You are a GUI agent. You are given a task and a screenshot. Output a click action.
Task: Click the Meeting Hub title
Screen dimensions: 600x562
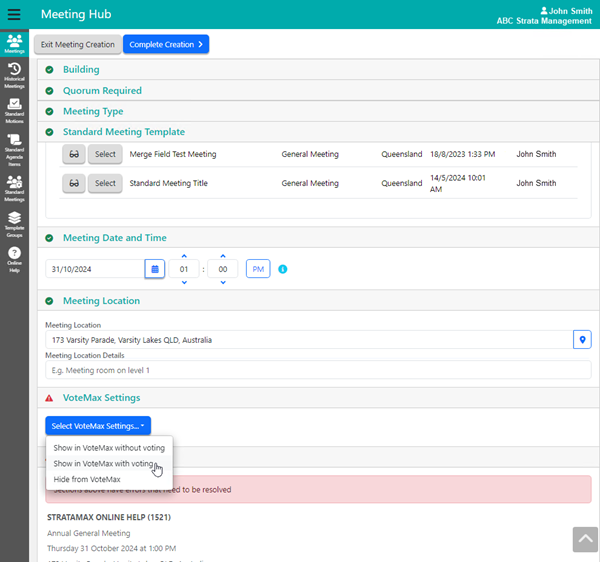[76, 14]
